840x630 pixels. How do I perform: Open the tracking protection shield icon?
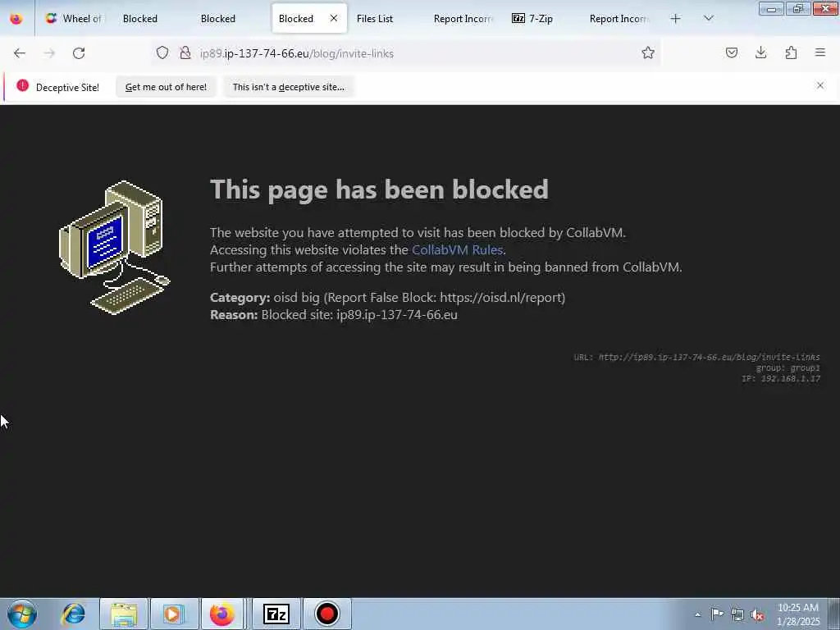[x=162, y=52]
